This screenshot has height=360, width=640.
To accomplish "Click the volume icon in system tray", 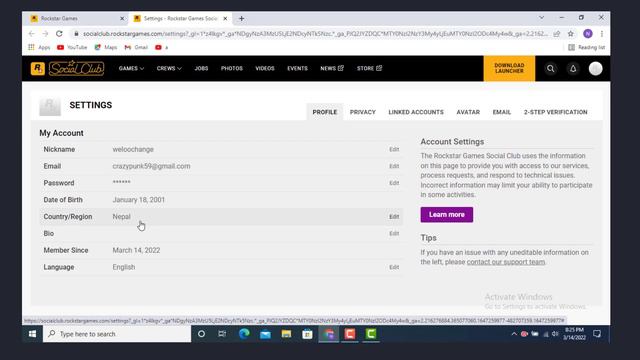I will click(x=555, y=334).
